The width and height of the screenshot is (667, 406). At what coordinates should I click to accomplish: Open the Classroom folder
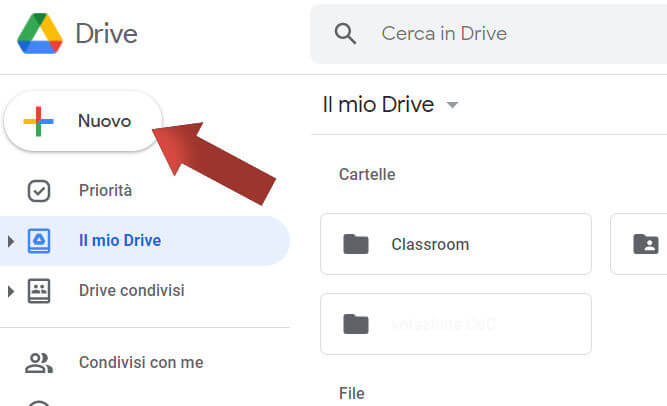[x=456, y=244]
